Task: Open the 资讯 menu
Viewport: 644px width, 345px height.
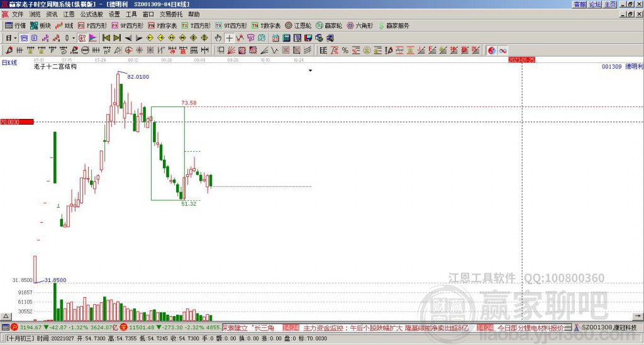Action: [52, 14]
